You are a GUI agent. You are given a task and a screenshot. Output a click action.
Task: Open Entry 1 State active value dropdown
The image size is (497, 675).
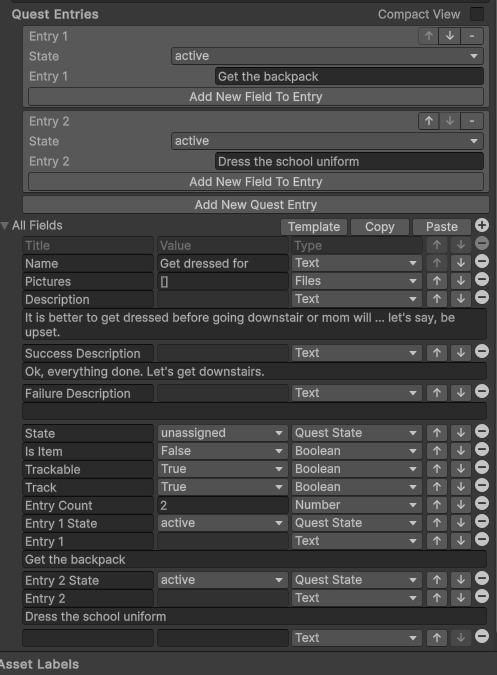[x=222, y=523]
